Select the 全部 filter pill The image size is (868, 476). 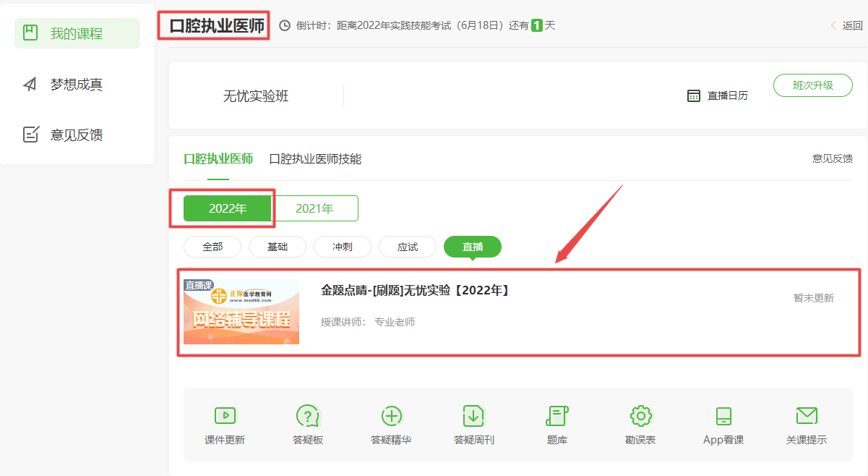click(212, 247)
